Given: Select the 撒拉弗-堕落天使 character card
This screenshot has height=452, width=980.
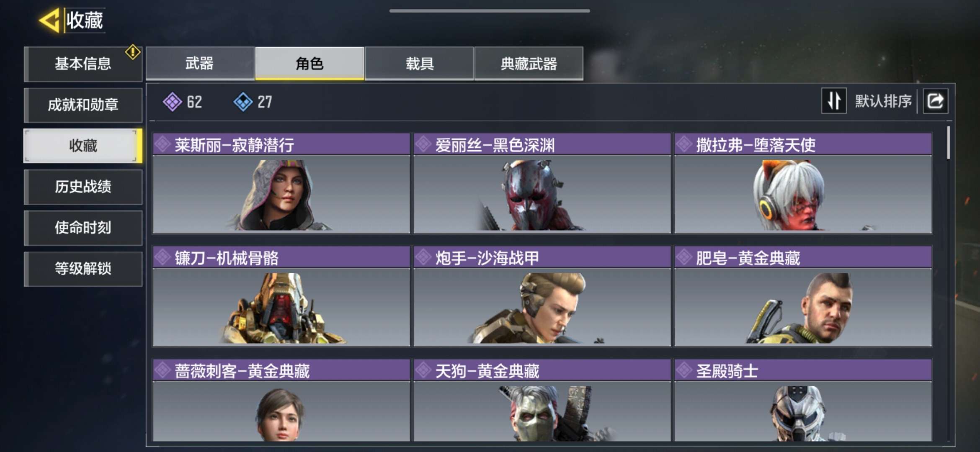Looking at the screenshot, I should (803, 183).
